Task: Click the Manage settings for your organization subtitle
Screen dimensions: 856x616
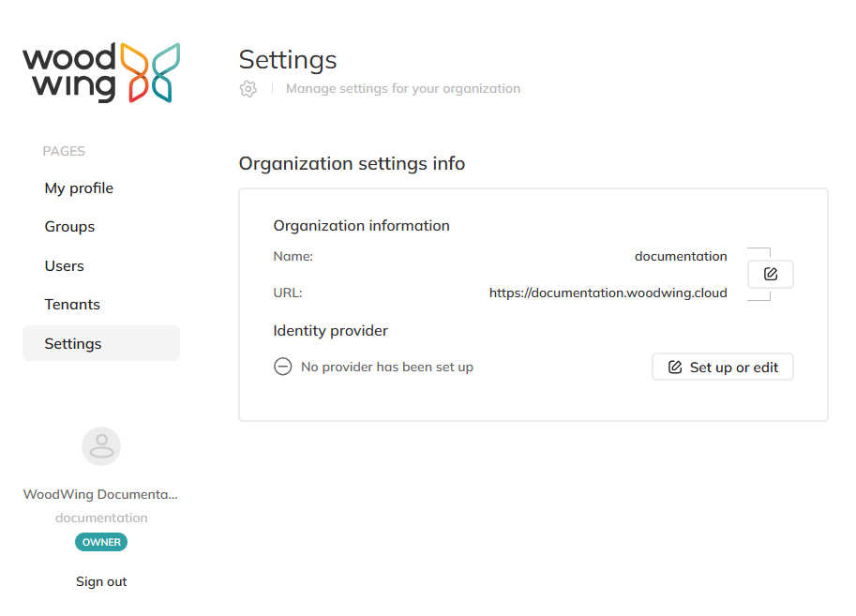Action: point(402,88)
